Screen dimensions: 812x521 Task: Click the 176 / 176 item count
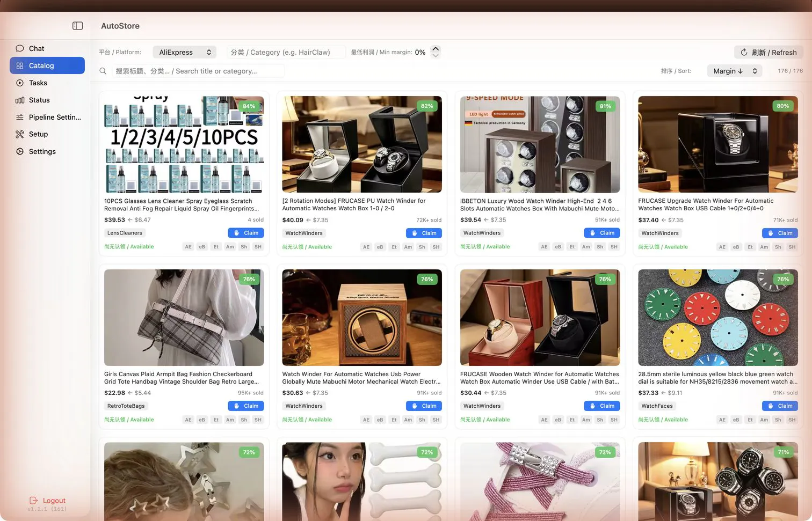click(x=791, y=71)
